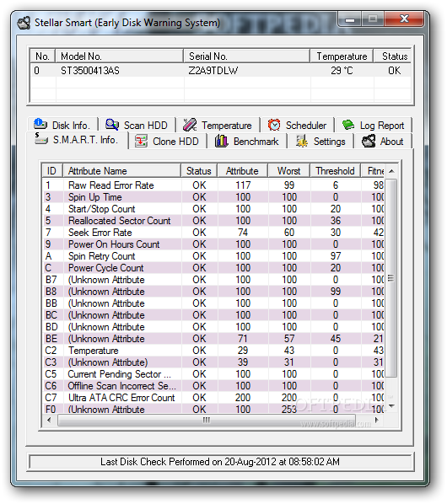The width and height of the screenshot is (447, 504).
Task: Click the Scheduler alarm clock icon
Action: 274,125
